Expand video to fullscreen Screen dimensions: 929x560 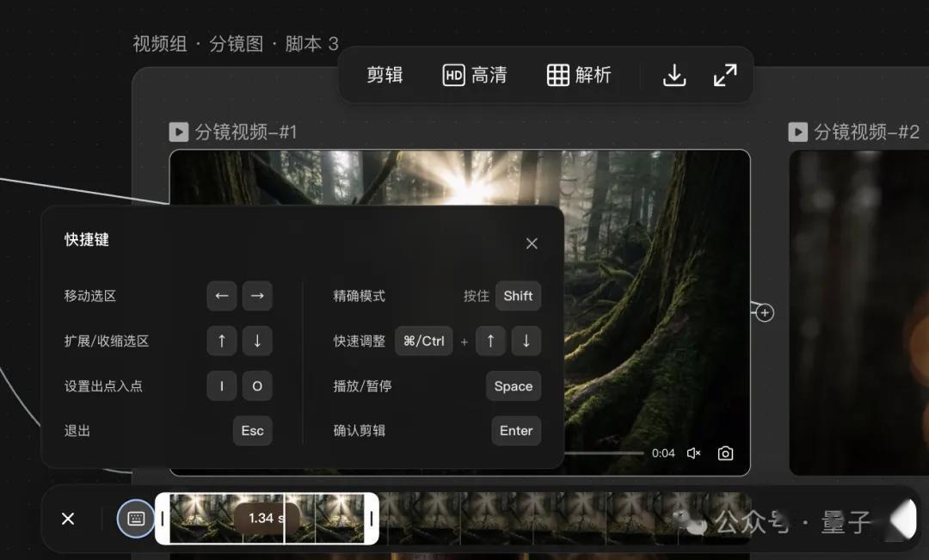(725, 76)
